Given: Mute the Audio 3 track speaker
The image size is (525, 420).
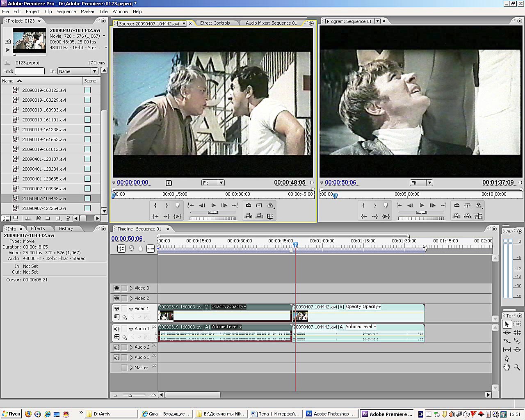Looking at the screenshot, I should [x=116, y=358].
